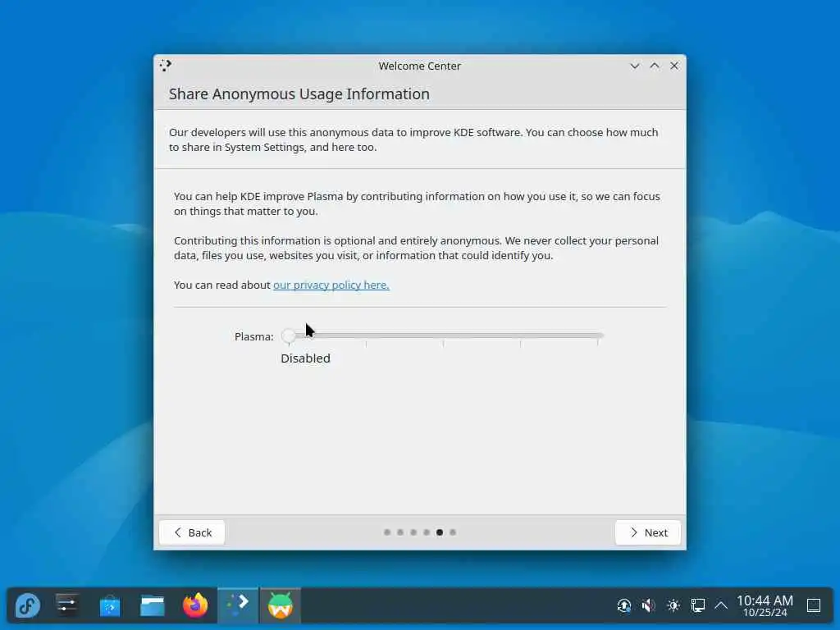
Task: Launch Firefox from the taskbar
Action: tap(195, 606)
